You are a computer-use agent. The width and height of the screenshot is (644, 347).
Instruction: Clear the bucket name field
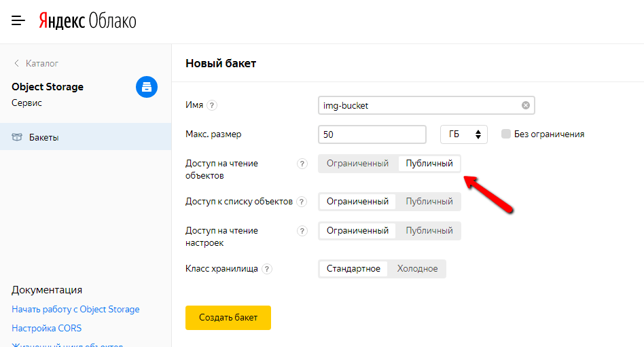tap(525, 105)
